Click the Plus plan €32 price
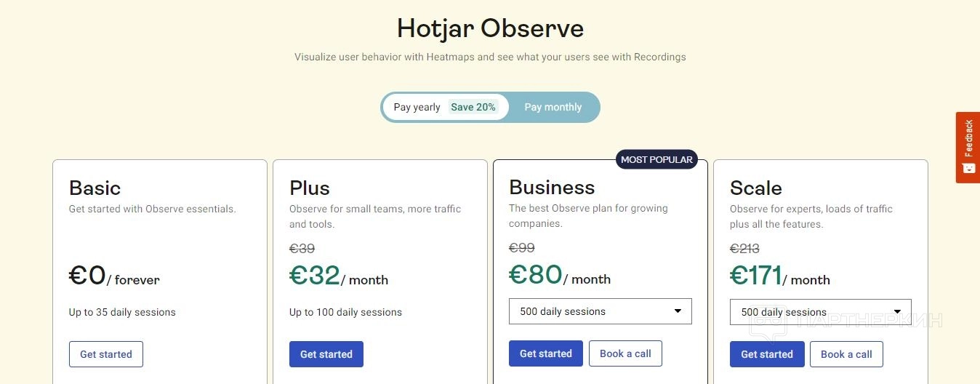This screenshot has width=980, height=384. click(x=315, y=276)
